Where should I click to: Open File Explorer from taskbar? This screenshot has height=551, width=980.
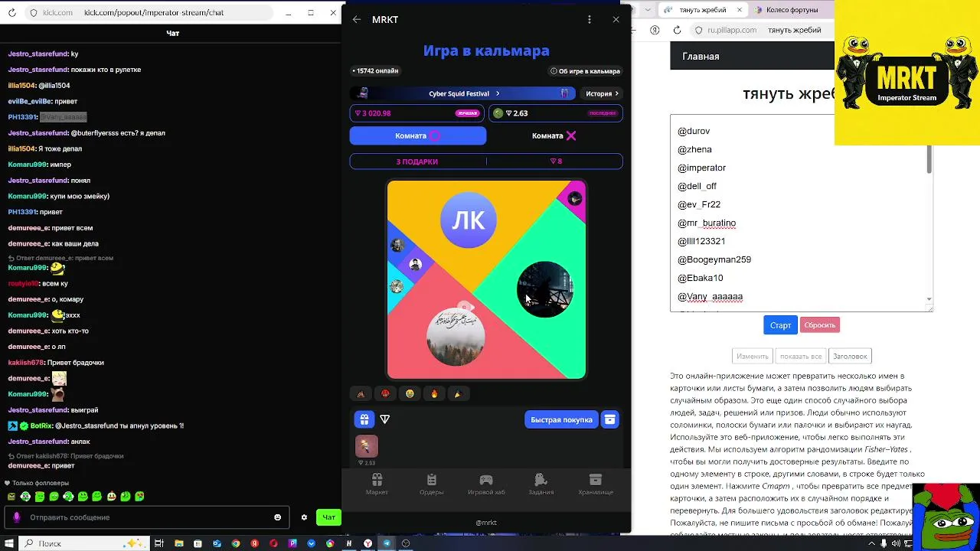(x=178, y=543)
